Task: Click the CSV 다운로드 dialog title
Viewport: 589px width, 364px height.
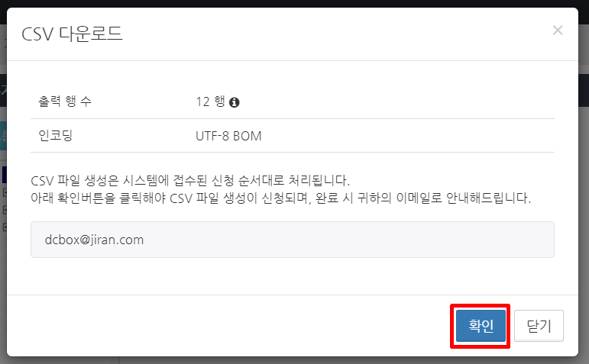Action: coord(72,34)
